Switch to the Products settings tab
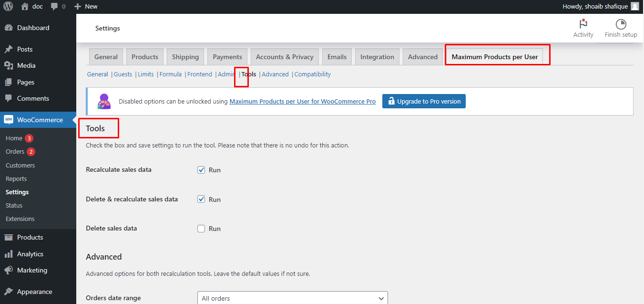Image resolution: width=644 pixels, height=304 pixels. pos(145,57)
